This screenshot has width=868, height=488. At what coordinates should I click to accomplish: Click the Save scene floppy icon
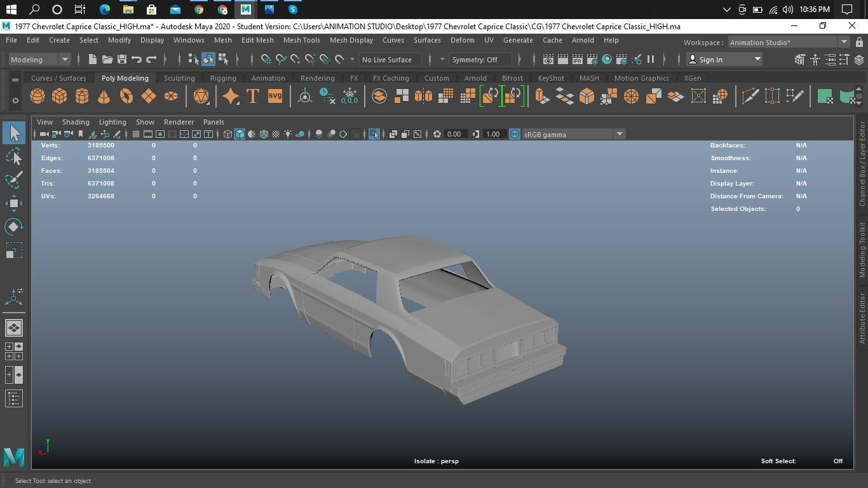coord(121,59)
